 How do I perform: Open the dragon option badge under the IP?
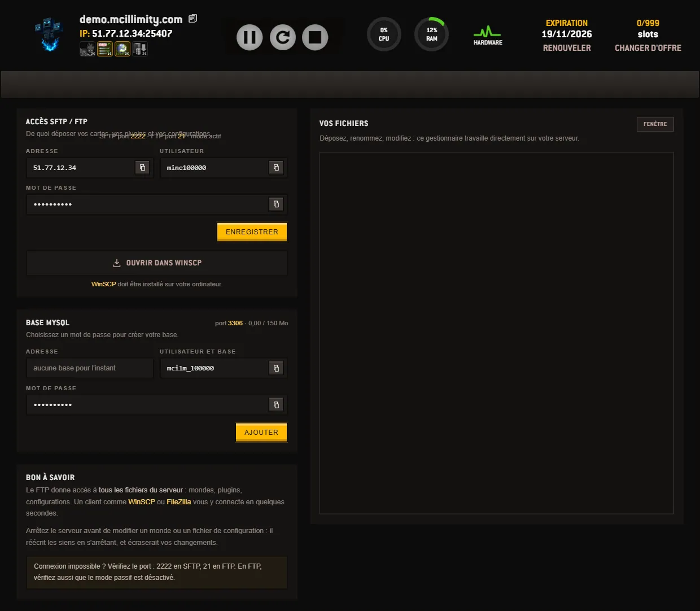88,49
